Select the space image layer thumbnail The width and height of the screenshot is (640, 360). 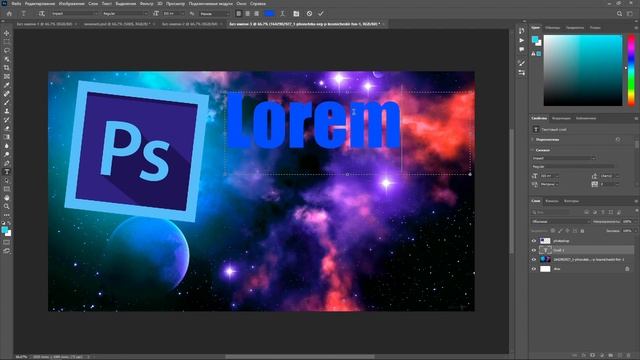(545, 260)
